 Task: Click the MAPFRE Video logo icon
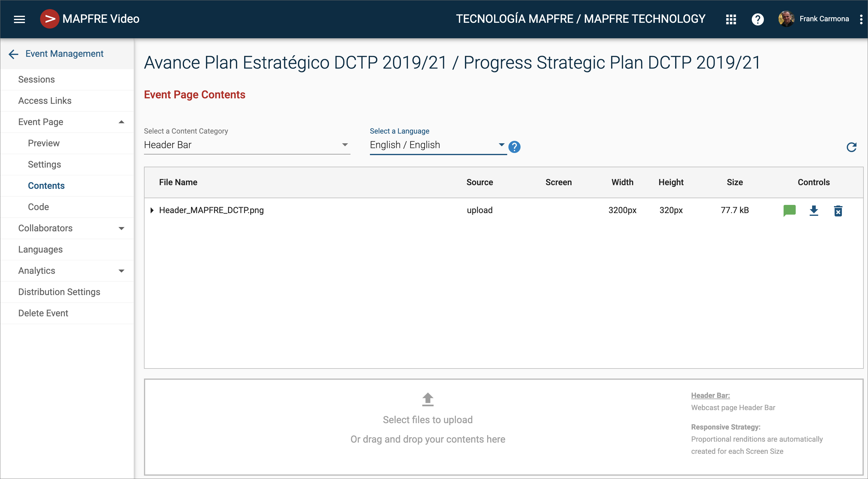pos(50,19)
